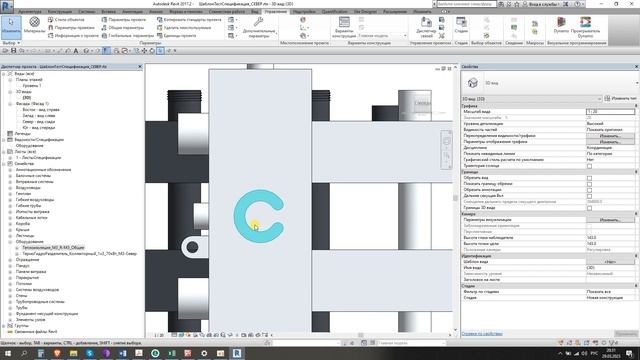Click the Revit icon on the taskbar
640x360 pixels.
pyautogui.click(x=237, y=353)
